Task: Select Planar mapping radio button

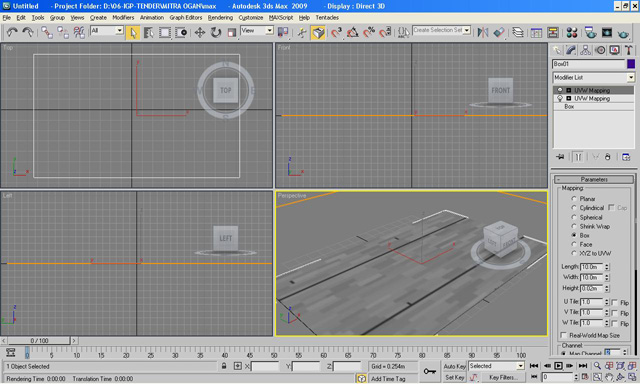Action: [574, 199]
